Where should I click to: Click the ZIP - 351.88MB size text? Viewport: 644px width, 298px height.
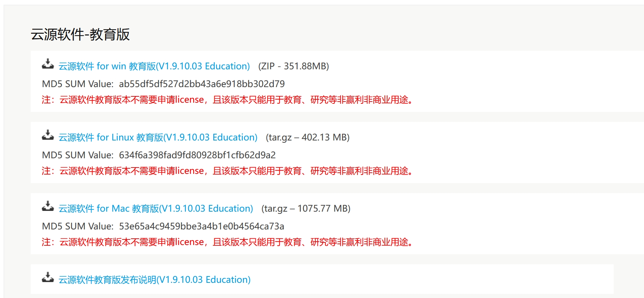[x=294, y=66]
